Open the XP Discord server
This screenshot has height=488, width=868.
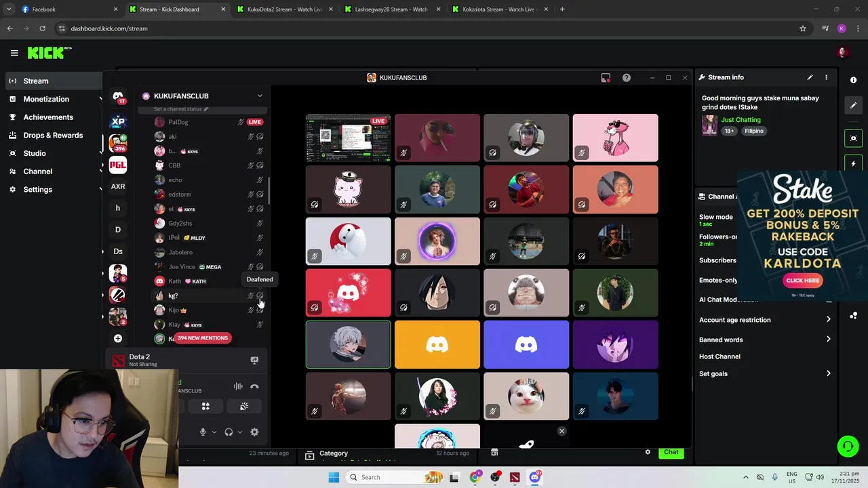coord(118,122)
